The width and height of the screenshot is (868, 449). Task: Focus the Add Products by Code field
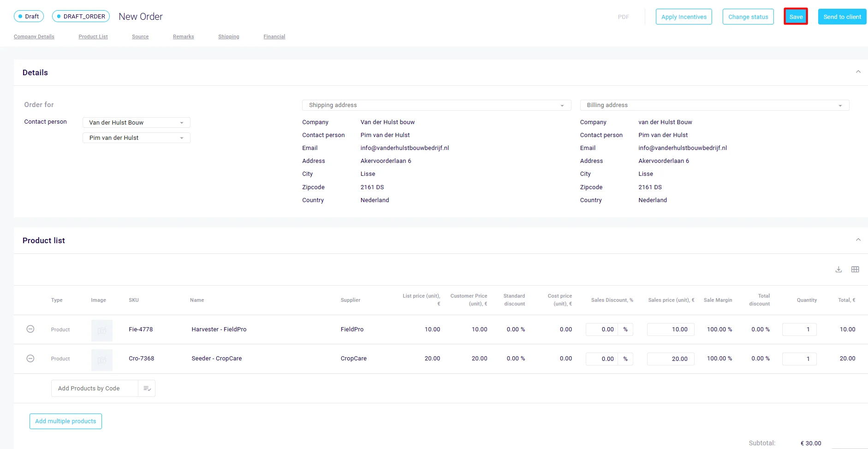point(95,389)
